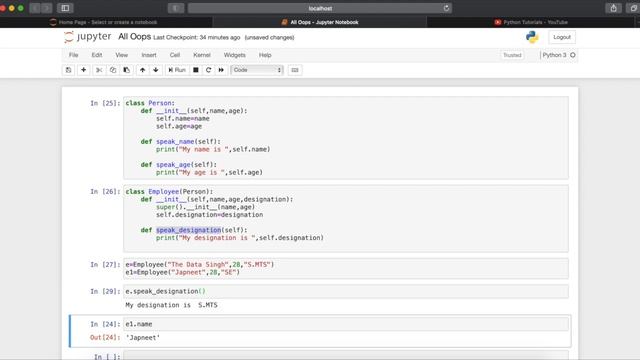
Task: Switch to Home Page browser tab
Action: pyautogui.click(x=107, y=22)
